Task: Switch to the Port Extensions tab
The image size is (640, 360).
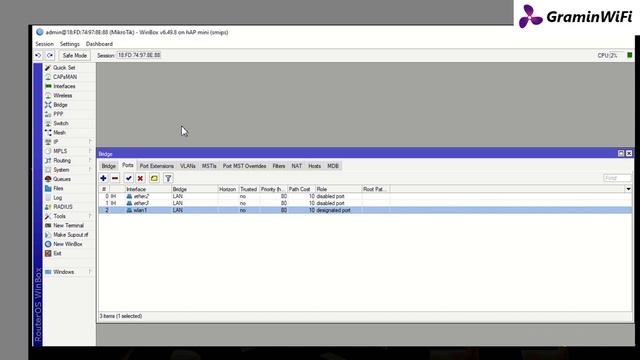Action: tap(157, 166)
